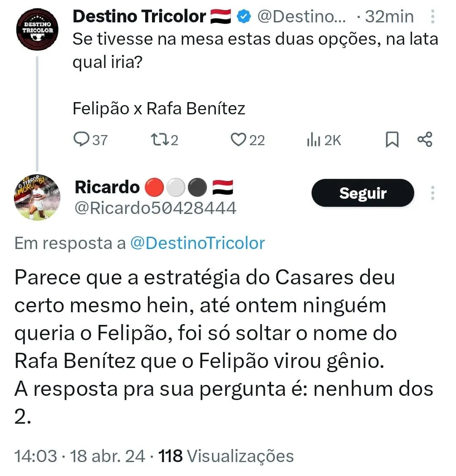Follow Ricardo with the Seguir button

[x=363, y=193]
